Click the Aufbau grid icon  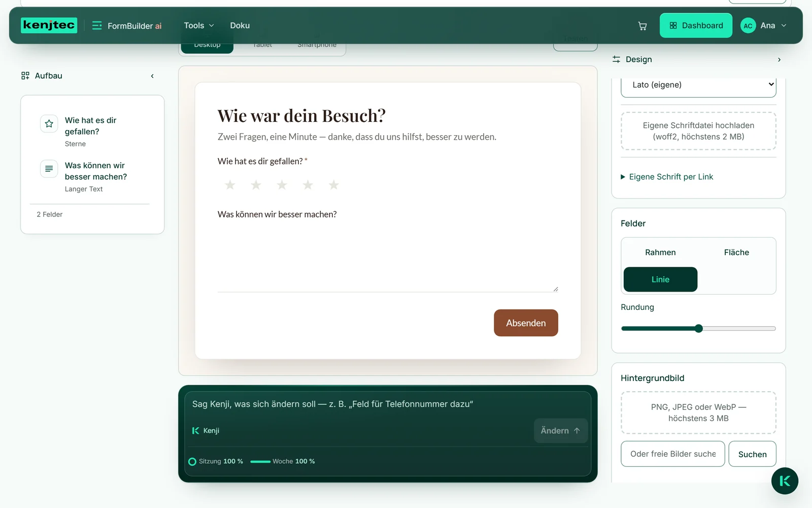[25, 76]
